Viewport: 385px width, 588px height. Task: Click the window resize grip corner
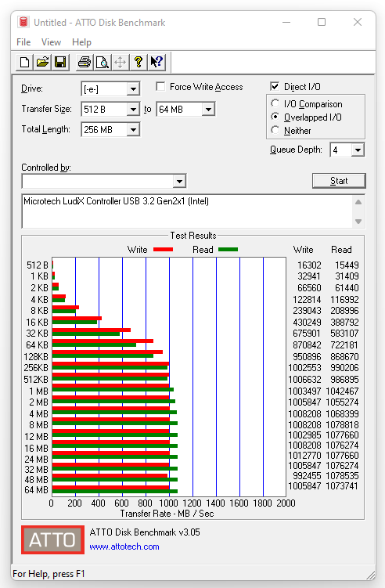370,575
